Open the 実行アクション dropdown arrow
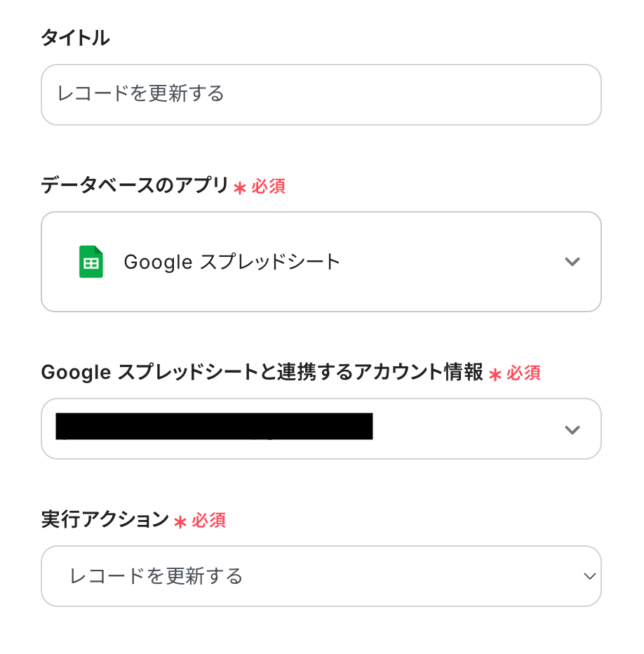Viewport: 644px width, 654px height. coord(589,576)
